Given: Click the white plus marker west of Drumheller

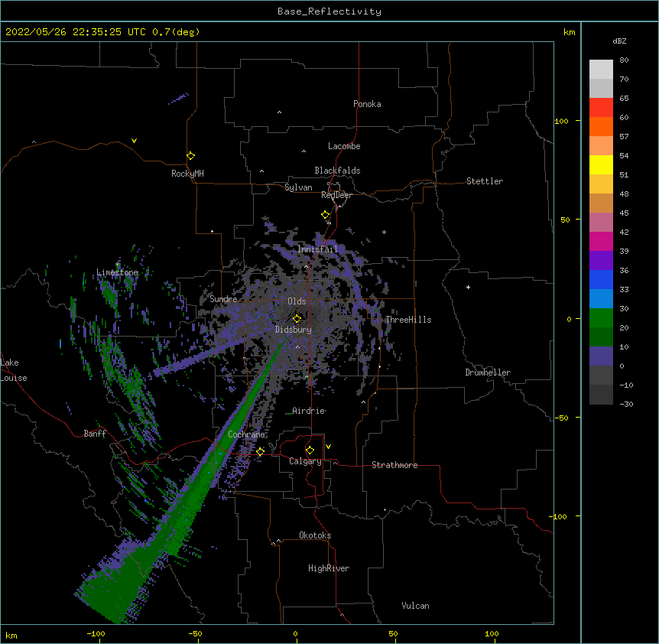Looking at the screenshot, I should coord(468,287).
